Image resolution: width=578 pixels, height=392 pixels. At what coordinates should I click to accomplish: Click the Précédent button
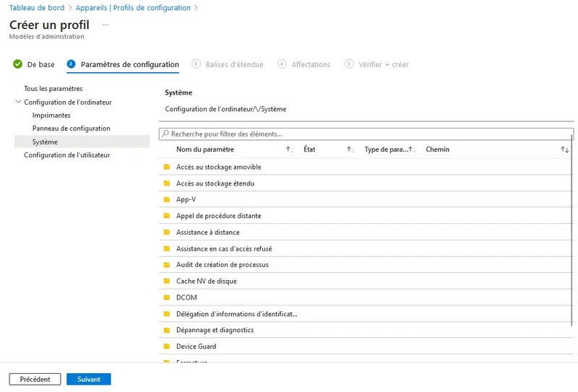(x=35, y=379)
